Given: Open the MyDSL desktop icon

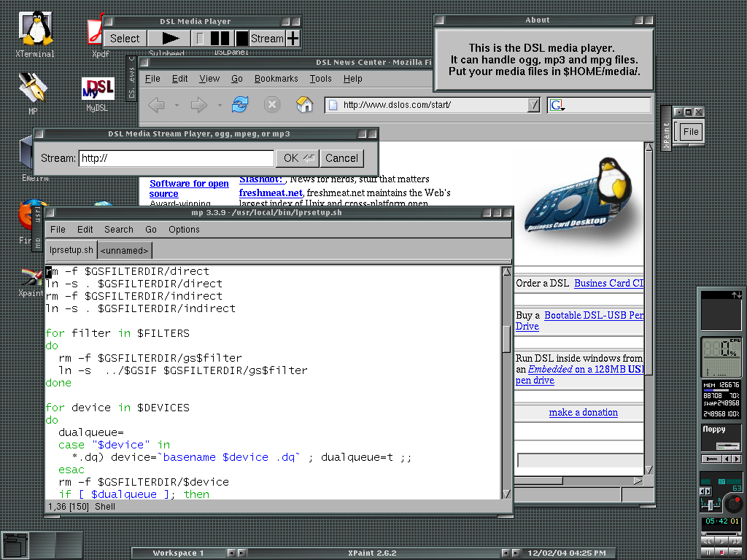Looking at the screenshot, I should click(x=98, y=94).
